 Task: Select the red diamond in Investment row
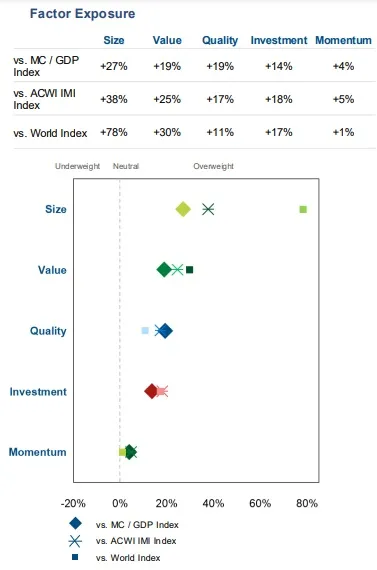click(x=151, y=392)
